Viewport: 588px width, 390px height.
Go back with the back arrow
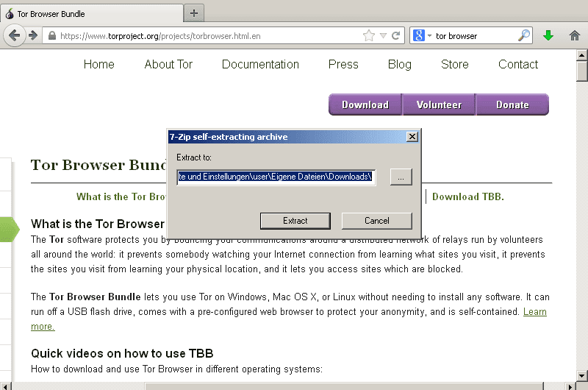[x=14, y=35]
